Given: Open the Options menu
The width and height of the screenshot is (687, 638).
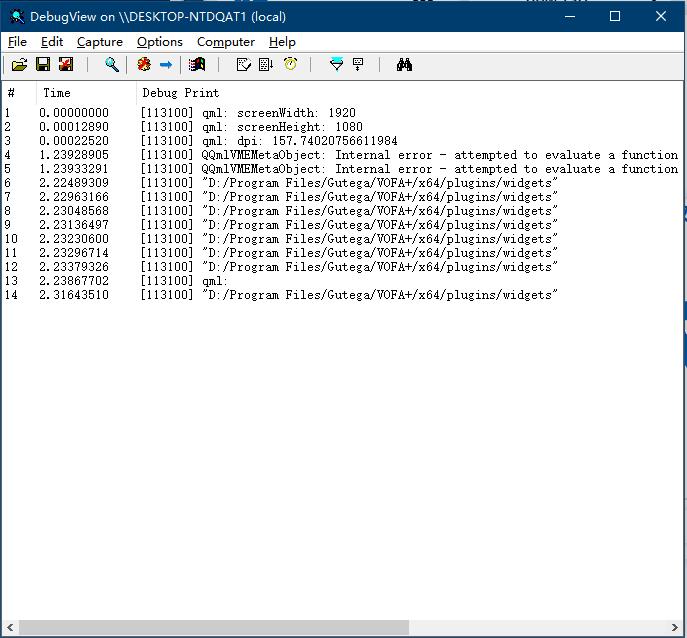Looking at the screenshot, I should [159, 42].
